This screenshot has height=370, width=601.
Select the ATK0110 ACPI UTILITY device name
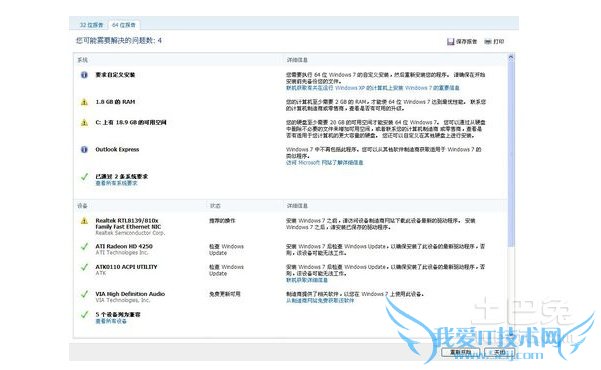(x=126, y=267)
